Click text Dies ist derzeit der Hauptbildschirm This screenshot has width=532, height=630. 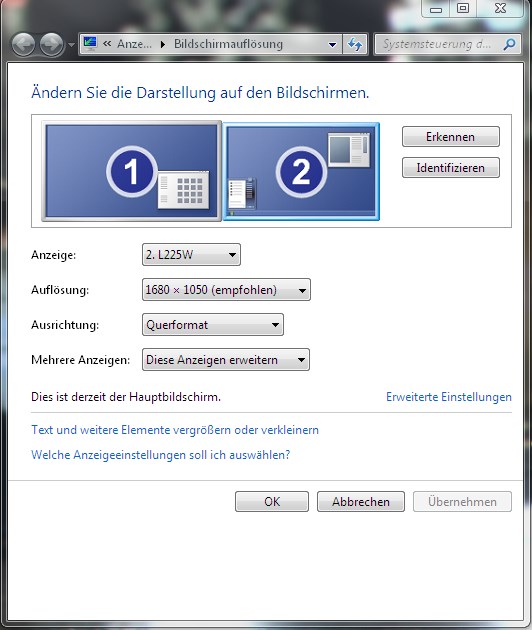click(126, 397)
